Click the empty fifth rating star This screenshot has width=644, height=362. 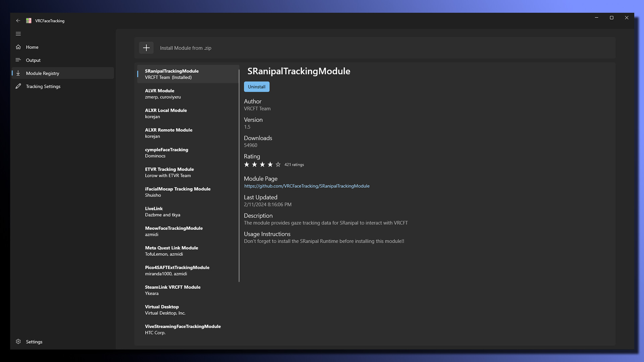(278, 164)
